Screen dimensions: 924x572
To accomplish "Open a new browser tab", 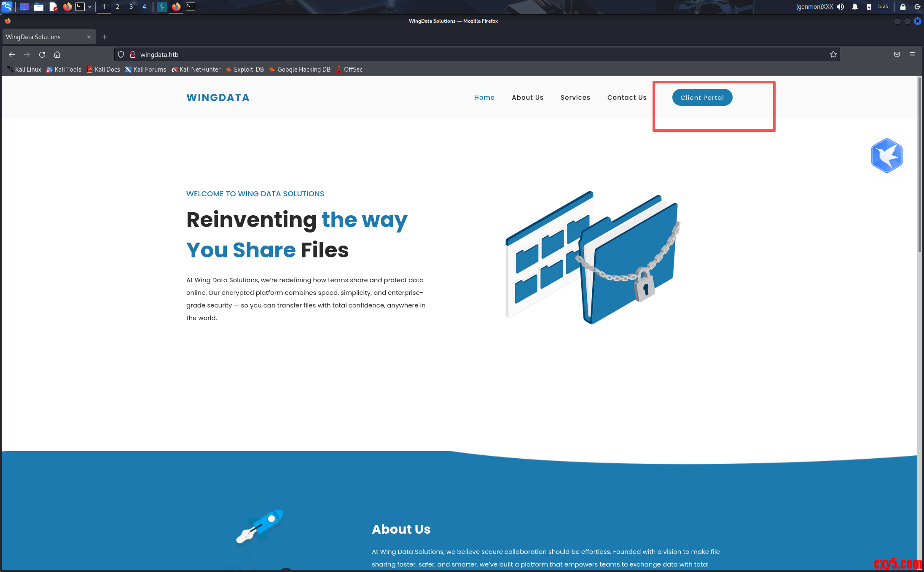I will pyautogui.click(x=105, y=37).
